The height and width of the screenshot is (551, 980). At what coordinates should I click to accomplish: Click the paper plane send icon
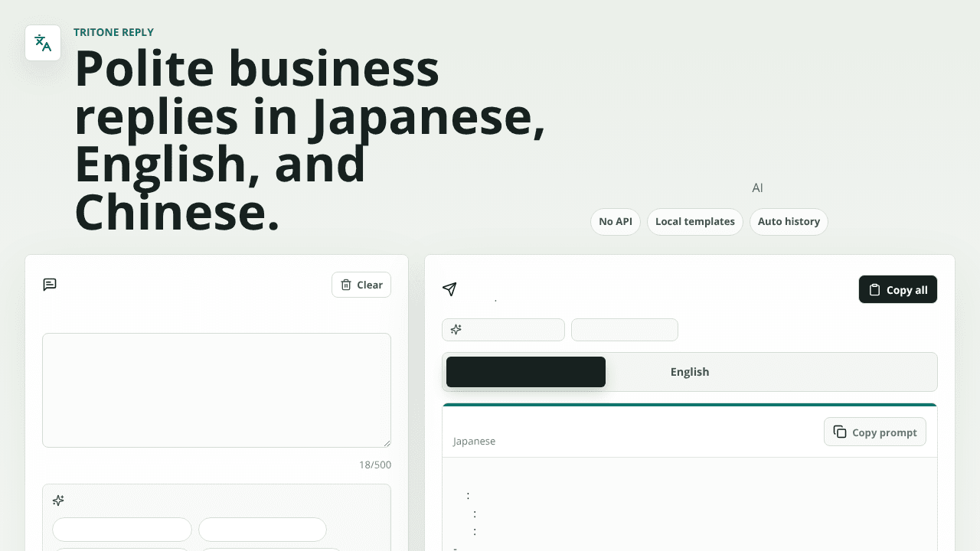pyautogui.click(x=449, y=289)
